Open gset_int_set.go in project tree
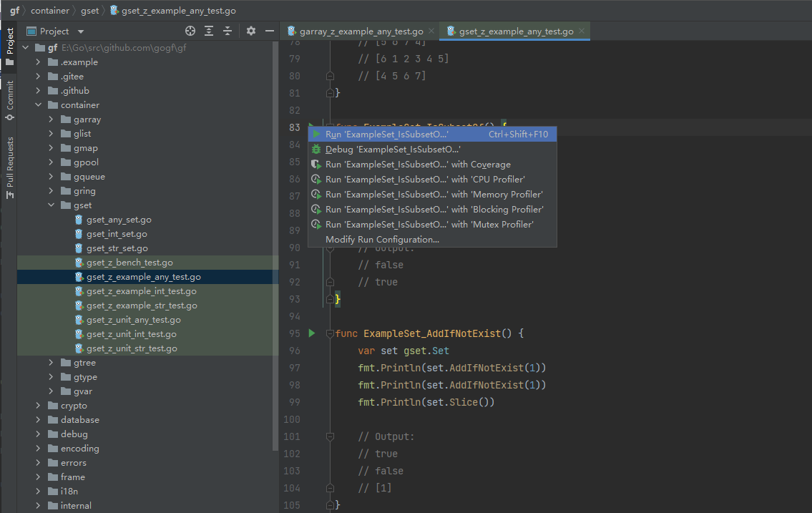The image size is (812, 513). tap(117, 234)
